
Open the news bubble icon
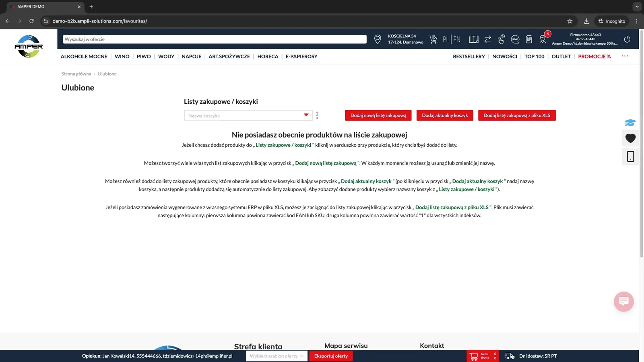515,39
